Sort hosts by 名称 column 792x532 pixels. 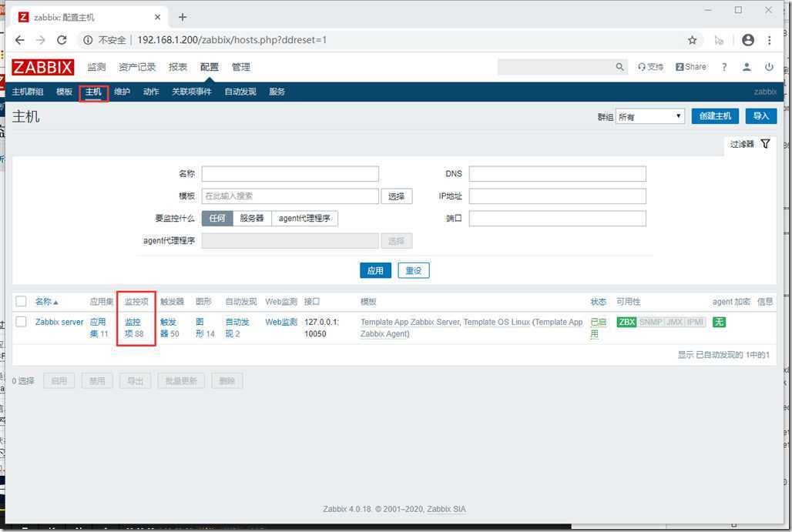point(46,302)
